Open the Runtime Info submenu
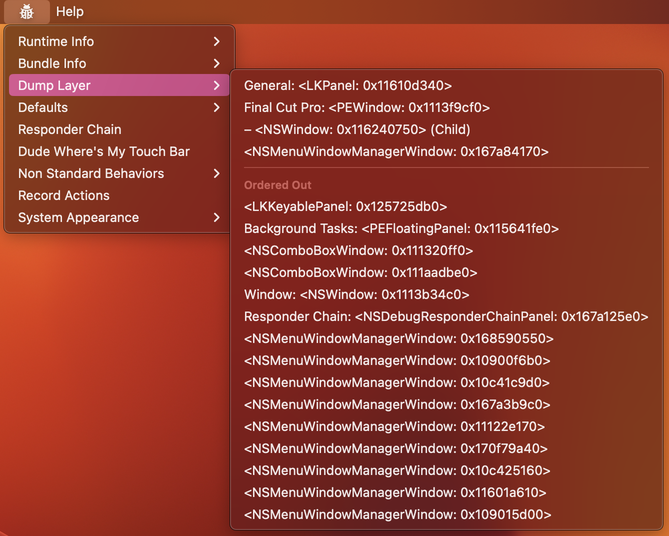The image size is (669, 536). pyautogui.click(x=119, y=41)
